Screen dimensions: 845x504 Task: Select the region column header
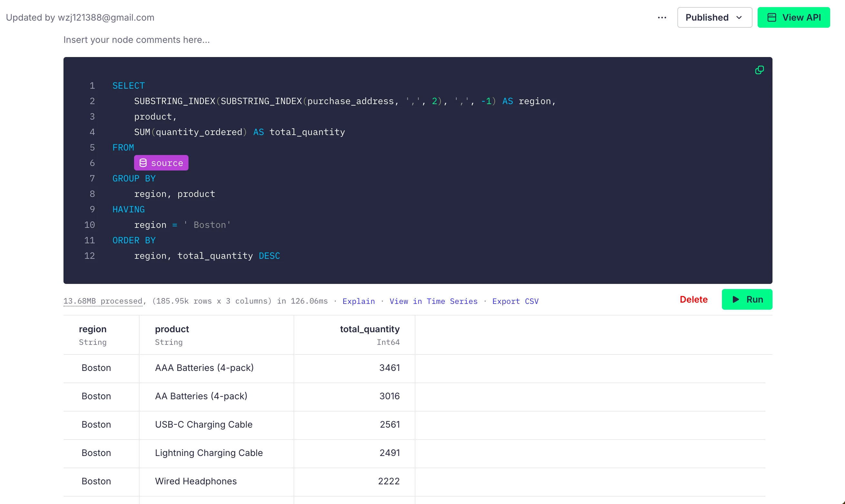coord(93,329)
